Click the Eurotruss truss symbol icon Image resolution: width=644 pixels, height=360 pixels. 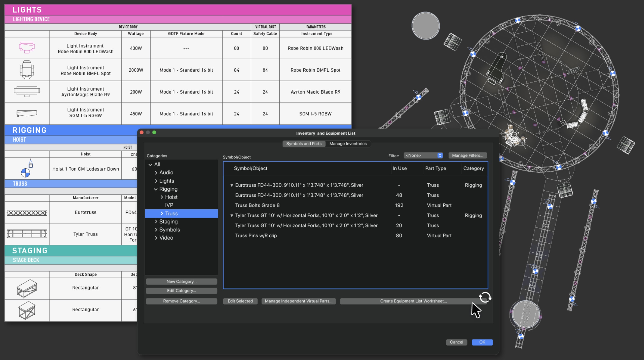27,213
